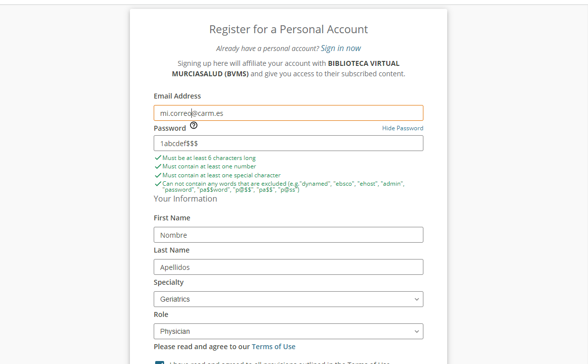Click checkmark beside special character rule
The width and height of the screenshot is (588, 364).
(158, 175)
